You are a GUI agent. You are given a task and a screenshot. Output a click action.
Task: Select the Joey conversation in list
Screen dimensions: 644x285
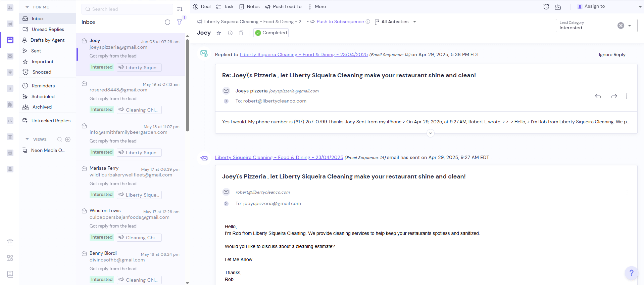pyautogui.click(x=131, y=54)
